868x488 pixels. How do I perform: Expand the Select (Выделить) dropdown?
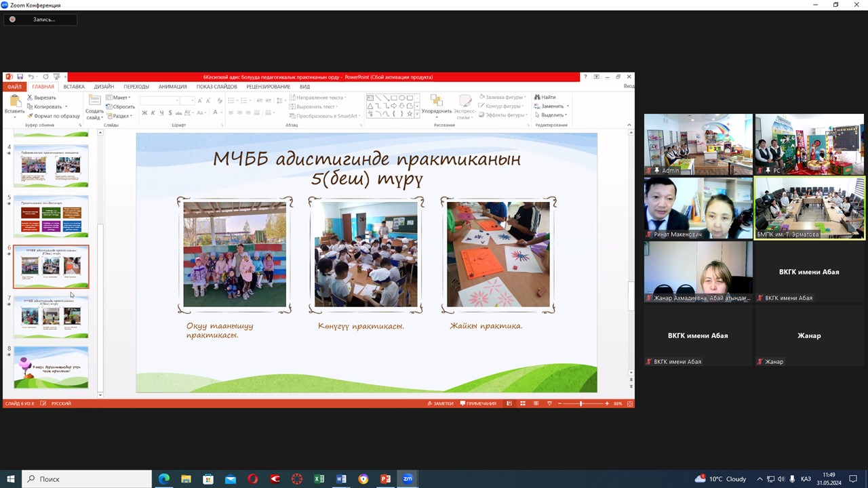click(x=552, y=115)
